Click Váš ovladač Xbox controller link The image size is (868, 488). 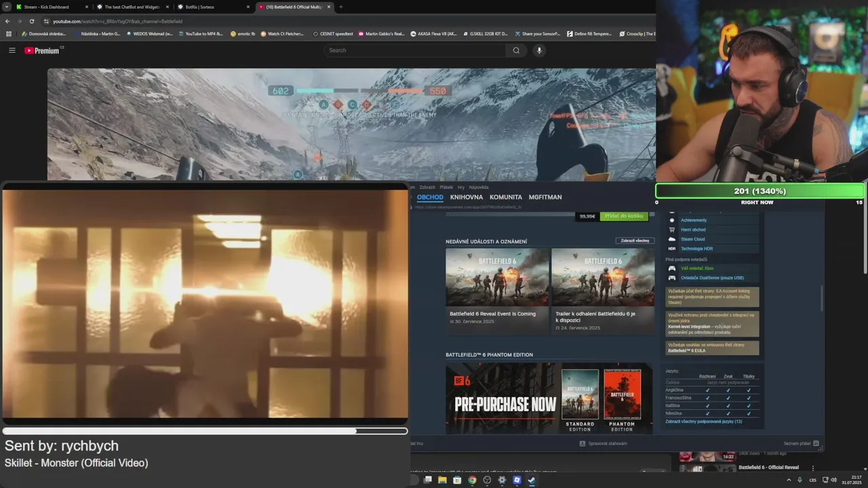coord(697,268)
